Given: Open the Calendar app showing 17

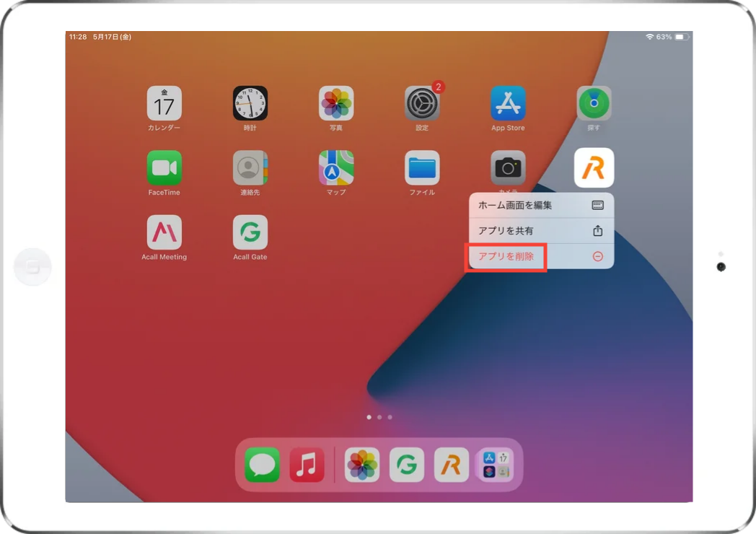Looking at the screenshot, I should tap(164, 103).
